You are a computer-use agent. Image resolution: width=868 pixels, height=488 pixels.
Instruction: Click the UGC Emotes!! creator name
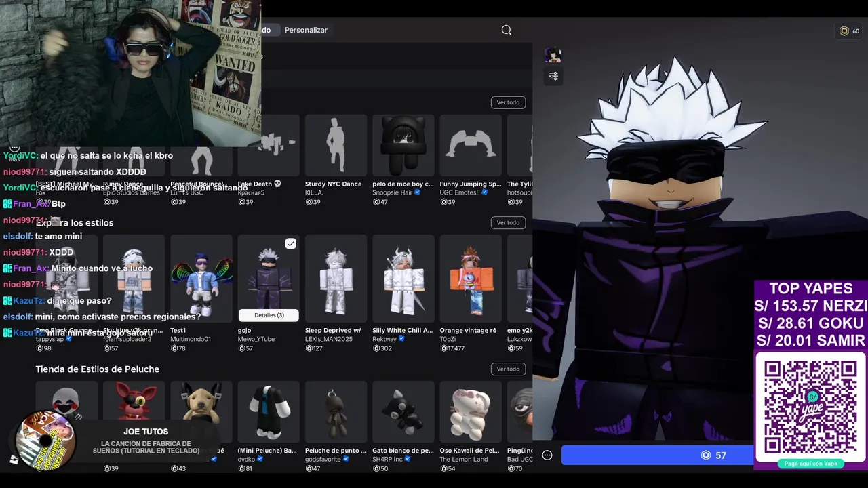click(460, 192)
